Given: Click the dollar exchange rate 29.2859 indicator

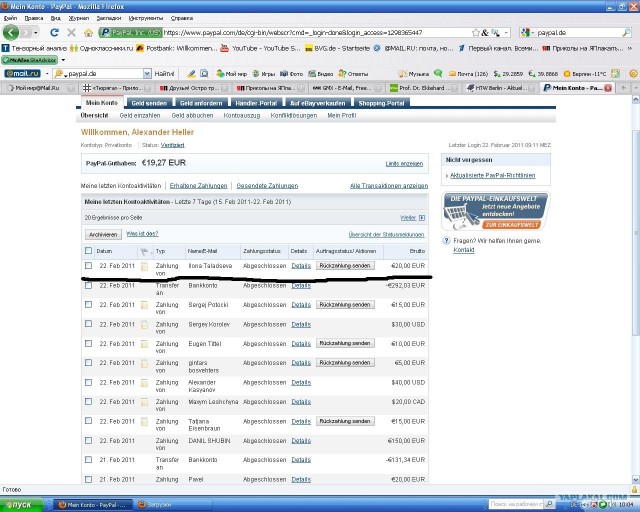Looking at the screenshot, I should pos(508,74).
